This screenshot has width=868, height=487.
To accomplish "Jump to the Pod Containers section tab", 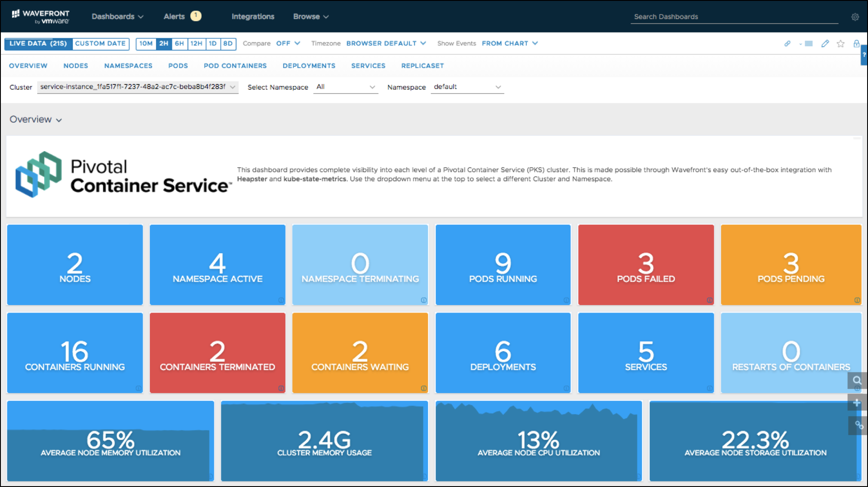I will click(x=235, y=66).
